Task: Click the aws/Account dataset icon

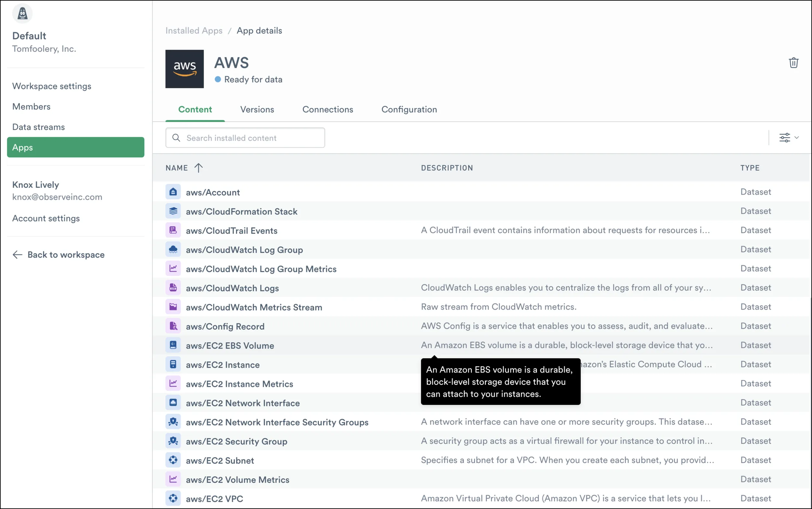Action: click(x=173, y=192)
